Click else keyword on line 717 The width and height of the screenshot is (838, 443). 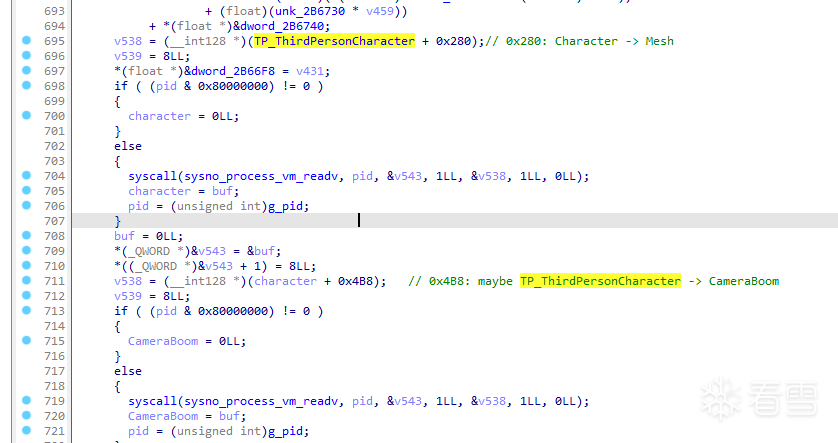[x=128, y=371]
